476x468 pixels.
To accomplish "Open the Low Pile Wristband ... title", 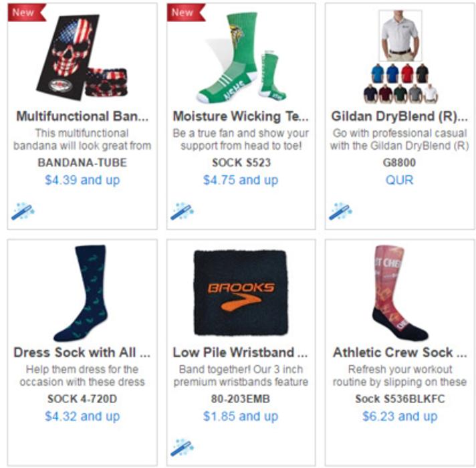I will point(241,352).
